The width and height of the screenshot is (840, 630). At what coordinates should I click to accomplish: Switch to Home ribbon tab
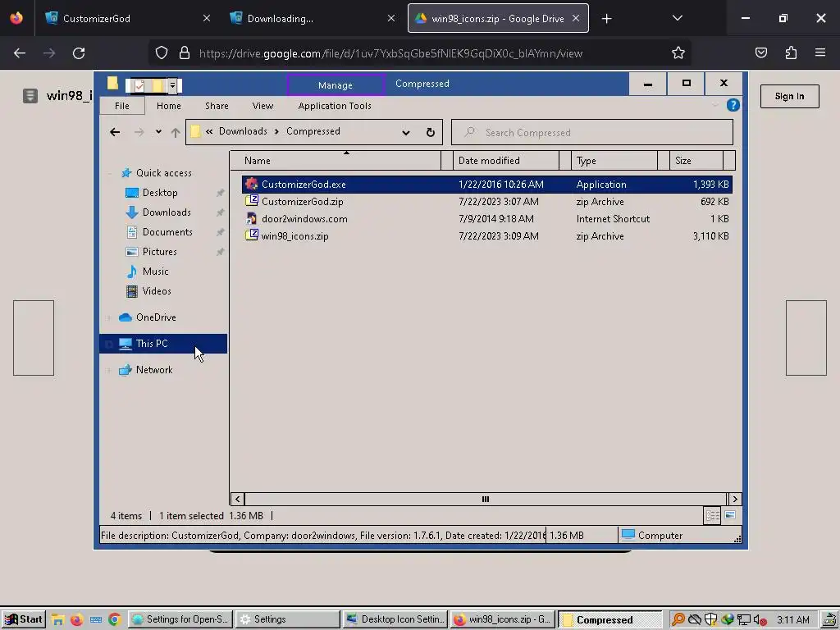pyautogui.click(x=169, y=106)
